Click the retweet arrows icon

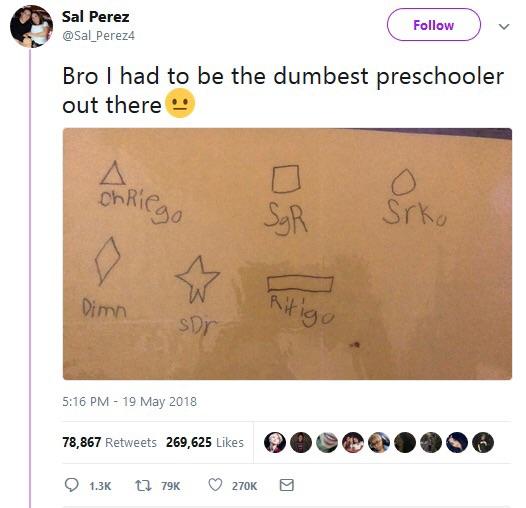click(143, 485)
